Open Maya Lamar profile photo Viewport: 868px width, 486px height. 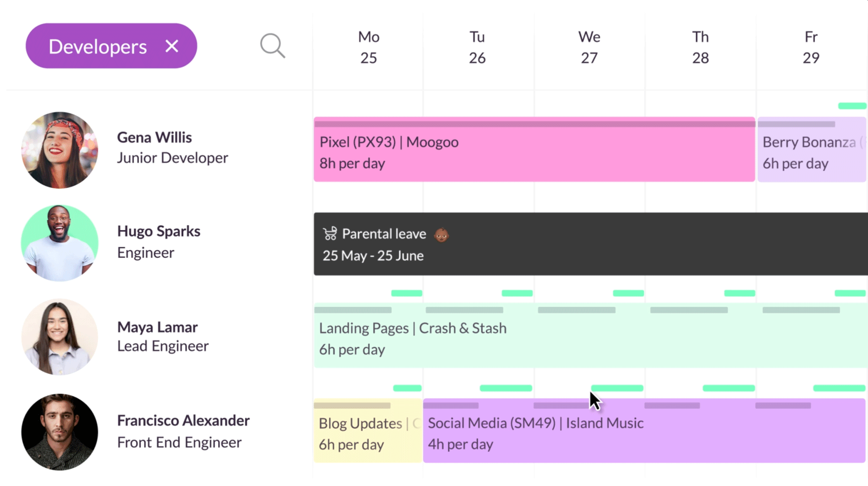(x=59, y=337)
